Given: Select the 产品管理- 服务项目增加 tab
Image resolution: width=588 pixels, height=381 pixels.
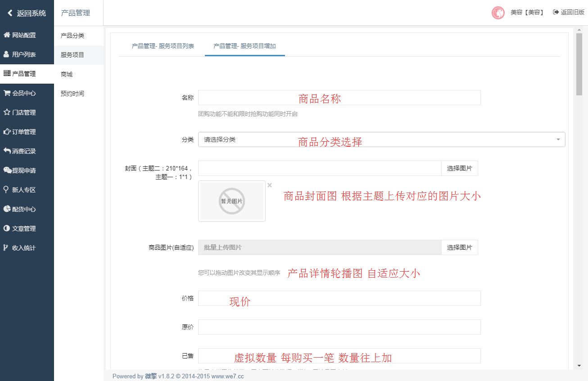Looking at the screenshot, I should pyautogui.click(x=244, y=46).
